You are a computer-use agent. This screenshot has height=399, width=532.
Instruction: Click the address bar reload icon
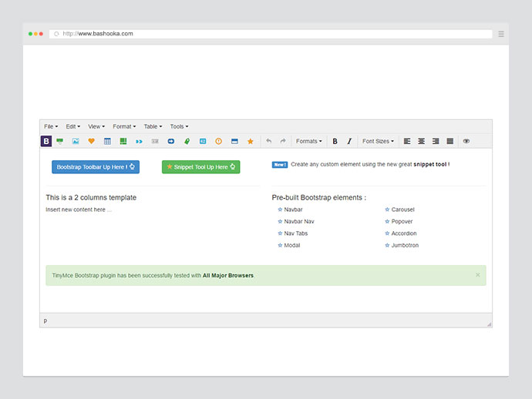click(56, 34)
